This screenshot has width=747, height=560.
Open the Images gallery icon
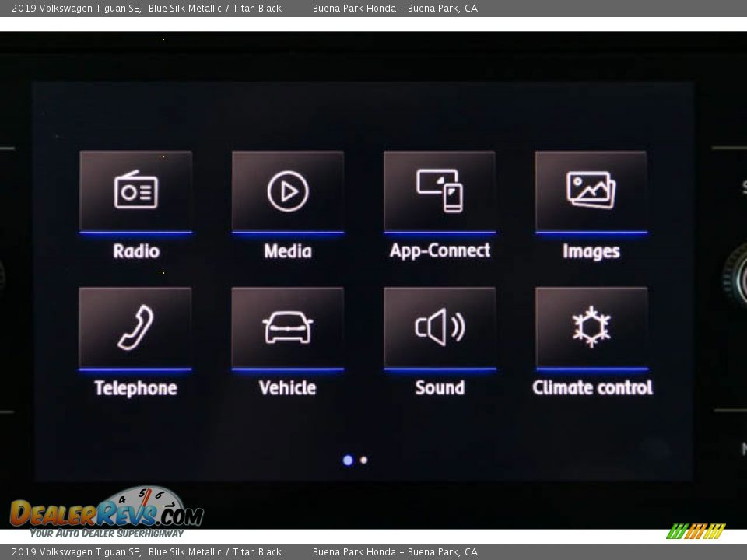(591, 191)
